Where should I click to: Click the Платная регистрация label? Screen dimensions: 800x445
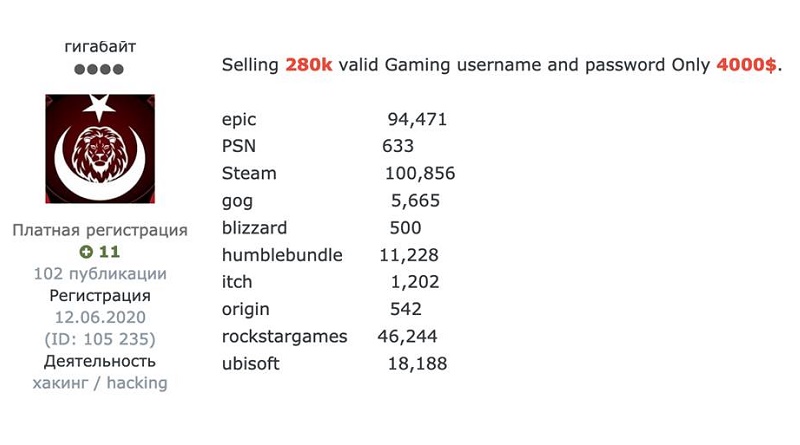coord(100,230)
